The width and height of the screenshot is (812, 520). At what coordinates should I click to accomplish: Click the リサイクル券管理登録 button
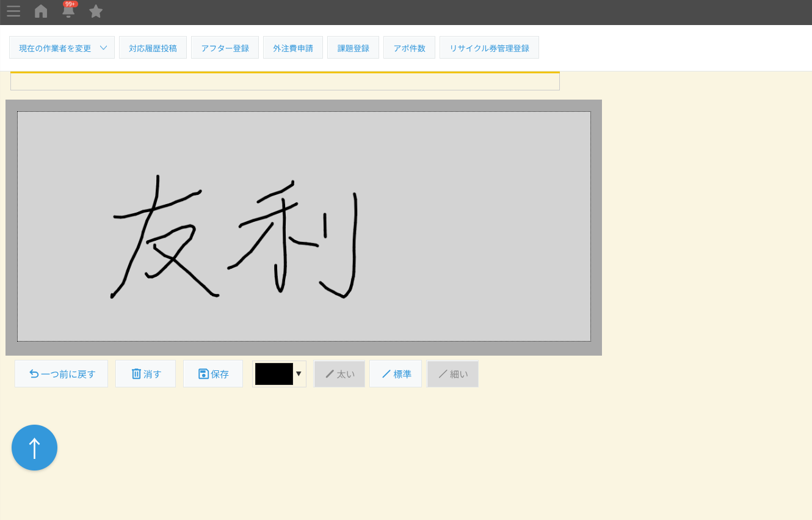[x=489, y=48]
